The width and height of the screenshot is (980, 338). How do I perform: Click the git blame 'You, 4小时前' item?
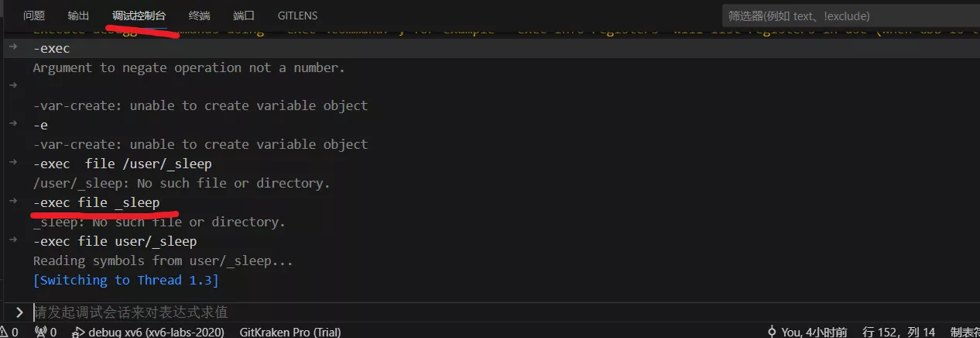[807, 332]
